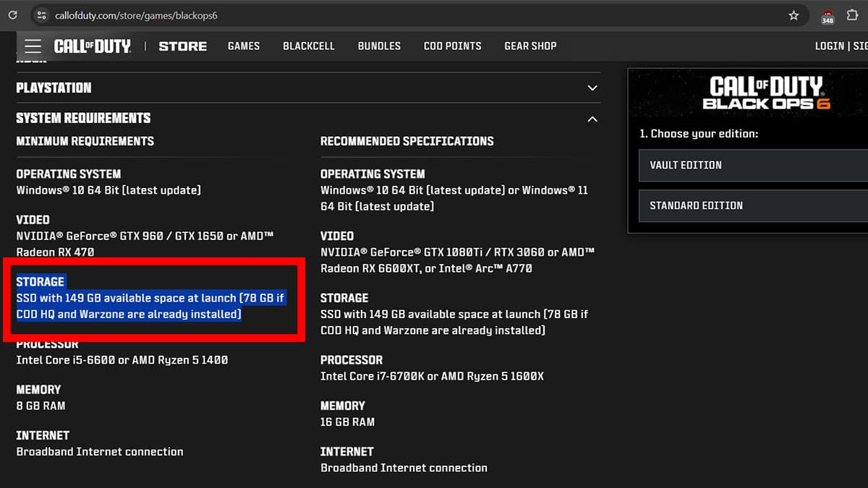The image size is (868, 488).
Task: View the COD Points page
Action: (452, 46)
